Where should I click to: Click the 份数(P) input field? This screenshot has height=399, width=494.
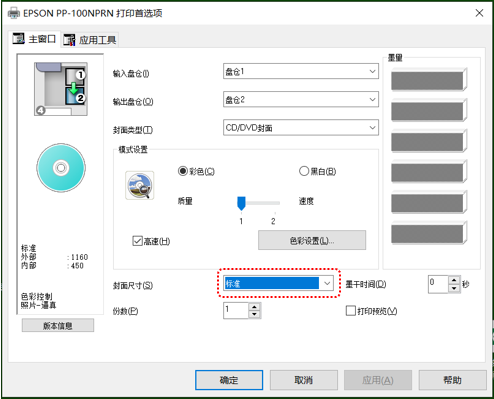[x=236, y=310]
